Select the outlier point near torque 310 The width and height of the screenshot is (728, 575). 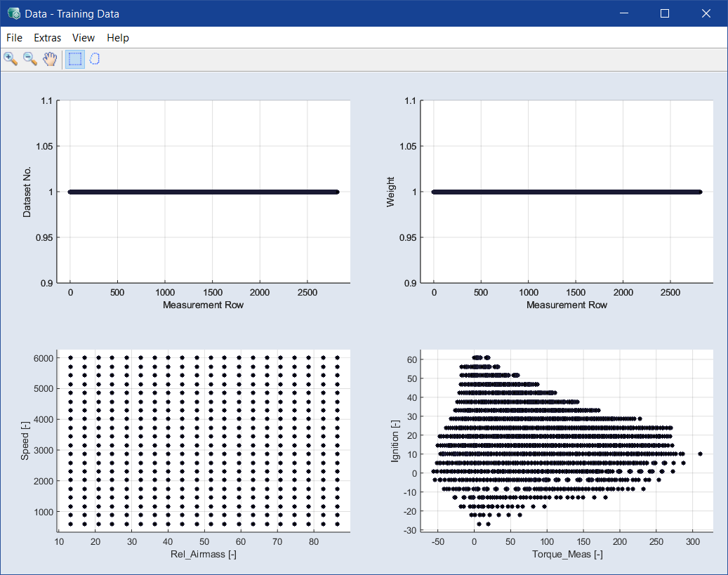coord(700,454)
